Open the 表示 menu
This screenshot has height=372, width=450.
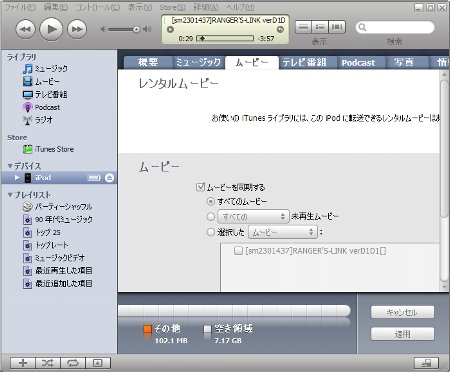(x=140, y=7)
